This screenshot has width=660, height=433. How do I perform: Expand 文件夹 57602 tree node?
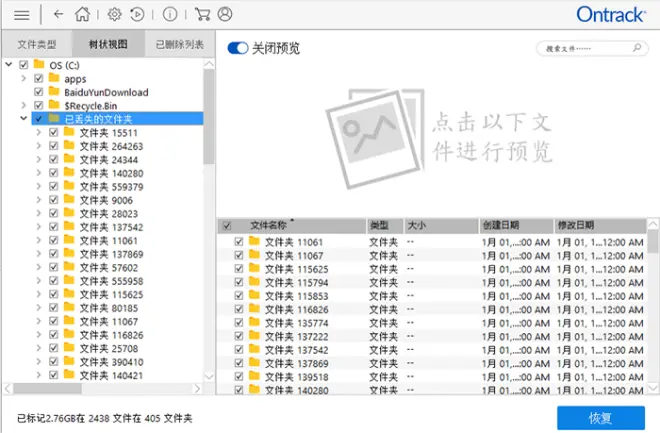tap(39, 267)
